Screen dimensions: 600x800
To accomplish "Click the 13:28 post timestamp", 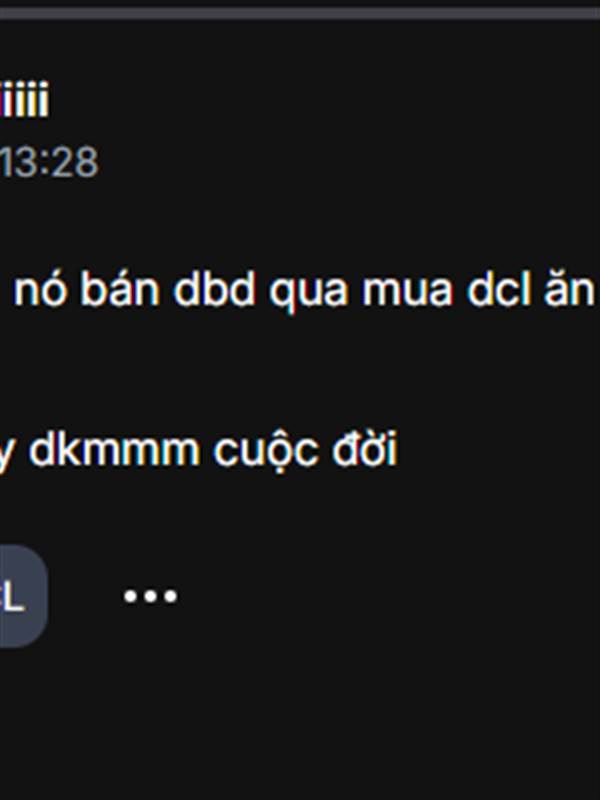I will click(49, 162).
